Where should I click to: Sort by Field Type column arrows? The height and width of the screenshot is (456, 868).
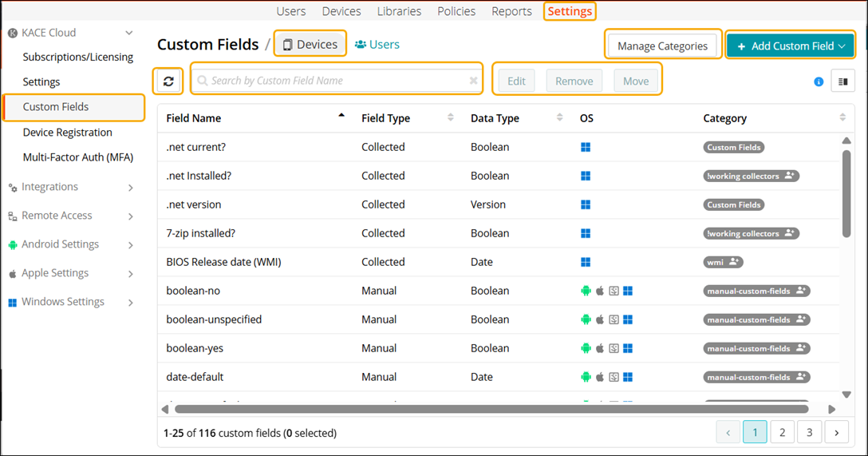click(x=450, y=118)
